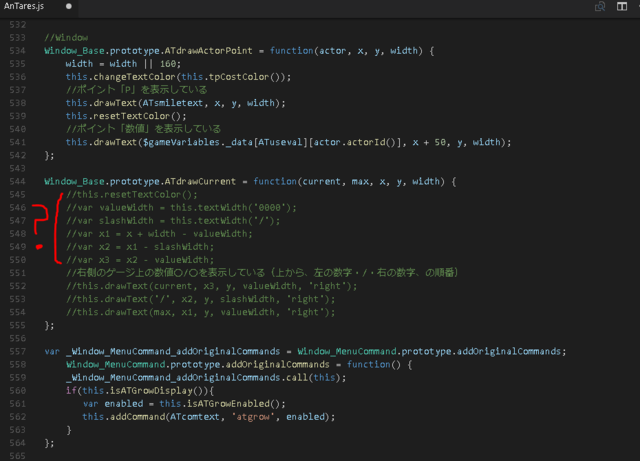
Task: Click line number 557 in the gutter
Action: 18,351
